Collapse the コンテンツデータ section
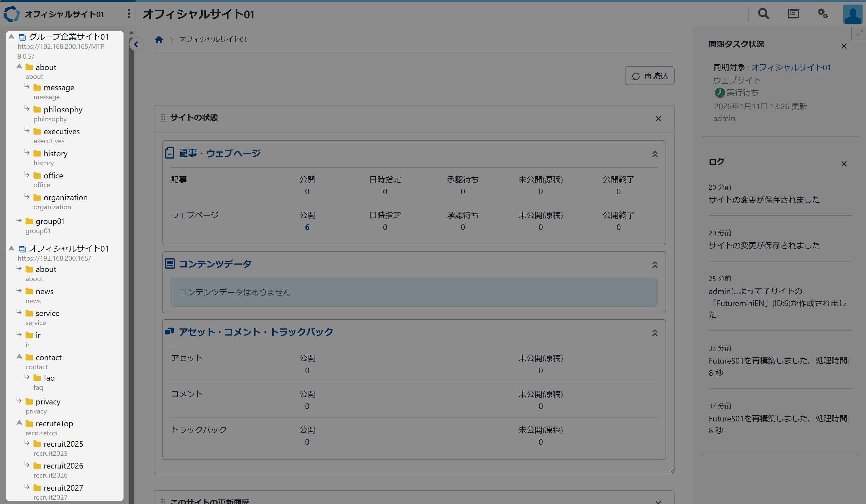866x504 pixels. point(654,265)
